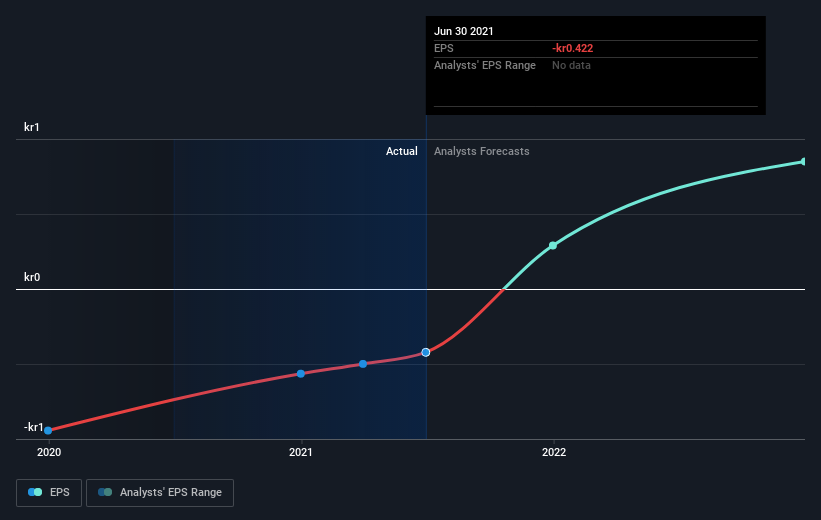Click the -kr1 y-axis label
Viewport: 821px width, 520px height.
(34, 427)
